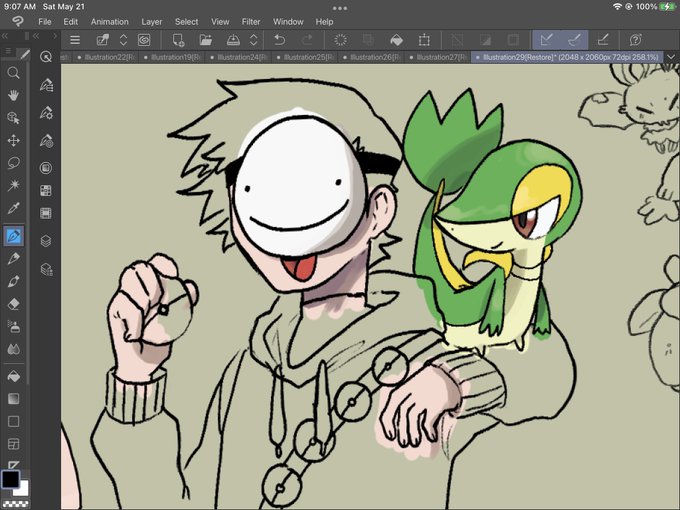The height and width of the screenshot is (510, 680).
Task: Select the highlighted Pen tool
Action: click(x=13, y=236)
